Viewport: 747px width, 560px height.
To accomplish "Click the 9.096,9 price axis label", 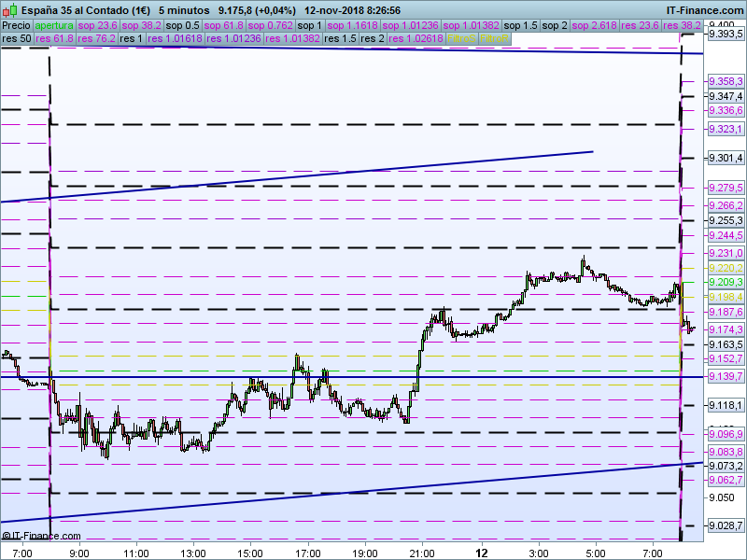I will point(726,434).
